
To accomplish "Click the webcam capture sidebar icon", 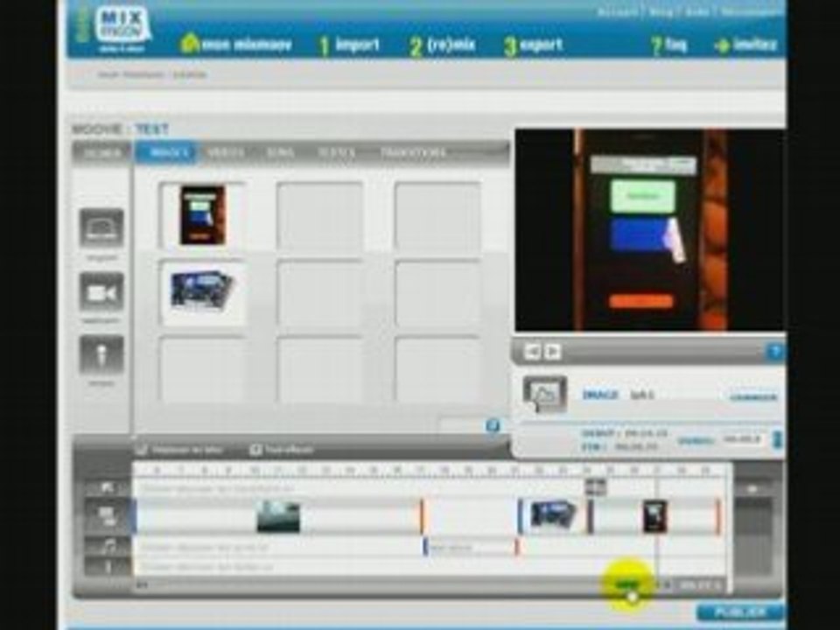I will pos(101,292).
